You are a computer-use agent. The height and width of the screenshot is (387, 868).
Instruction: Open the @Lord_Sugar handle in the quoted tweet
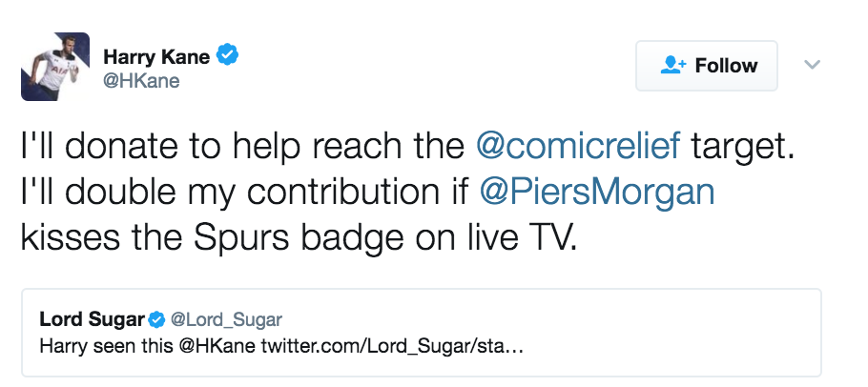[227, 318]
